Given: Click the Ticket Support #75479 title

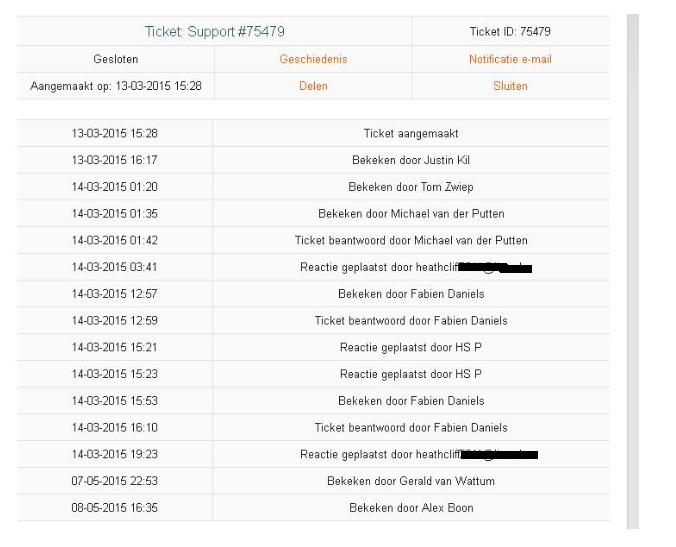Looking at the screenshot, I should [214, 31].
